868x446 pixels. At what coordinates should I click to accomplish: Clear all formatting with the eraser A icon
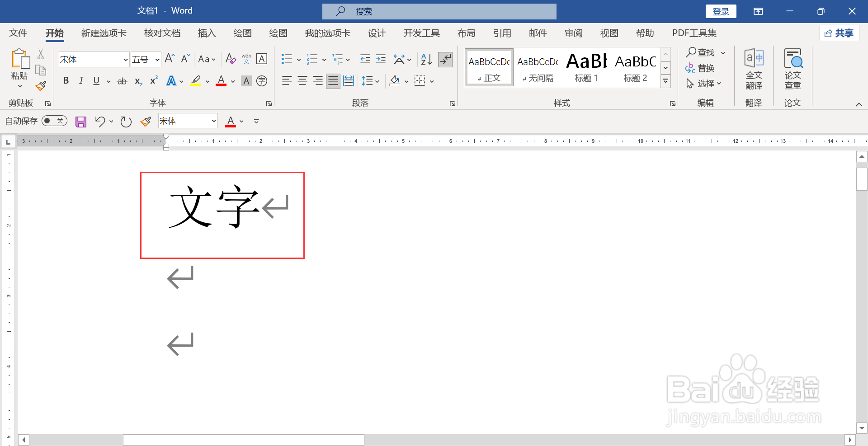tap(231, 59)
